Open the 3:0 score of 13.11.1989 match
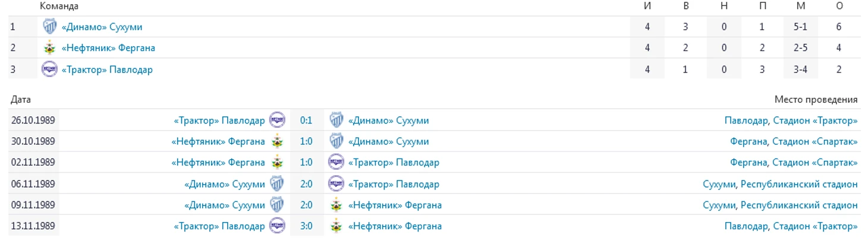 pyautogui.click(x=306, y=226)
